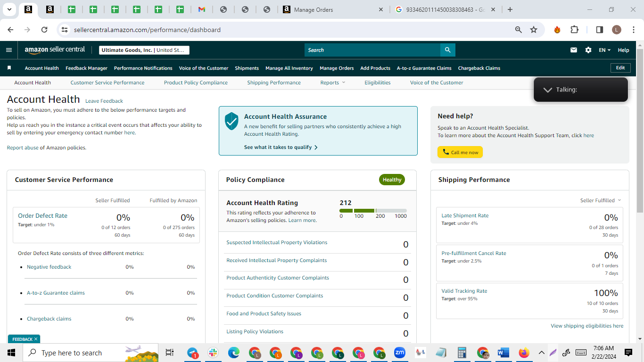
Task: Click the Amazon Seller Central logo
Action: (55, 50)
